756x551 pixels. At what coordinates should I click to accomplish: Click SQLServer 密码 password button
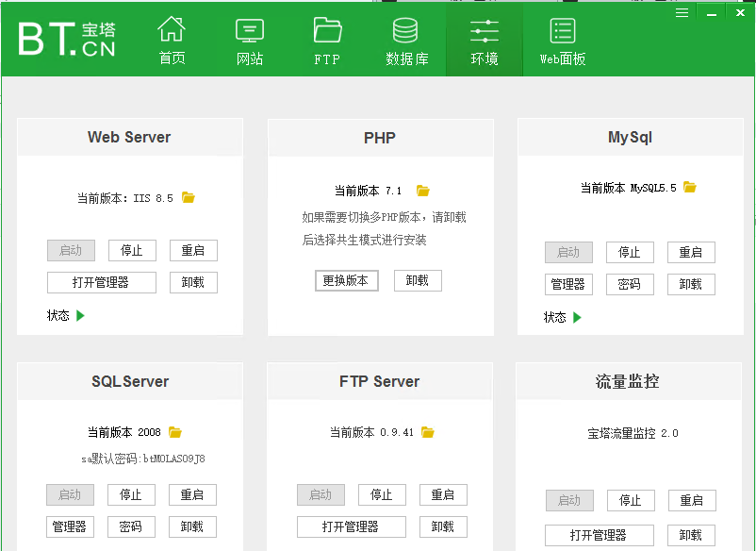pyautogui.click(x=131, y=526)
